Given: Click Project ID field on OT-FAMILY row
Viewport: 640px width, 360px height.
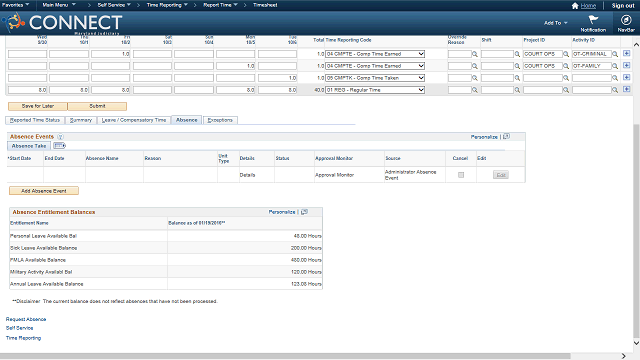Looking at the screenshot, I should [542, 66].
